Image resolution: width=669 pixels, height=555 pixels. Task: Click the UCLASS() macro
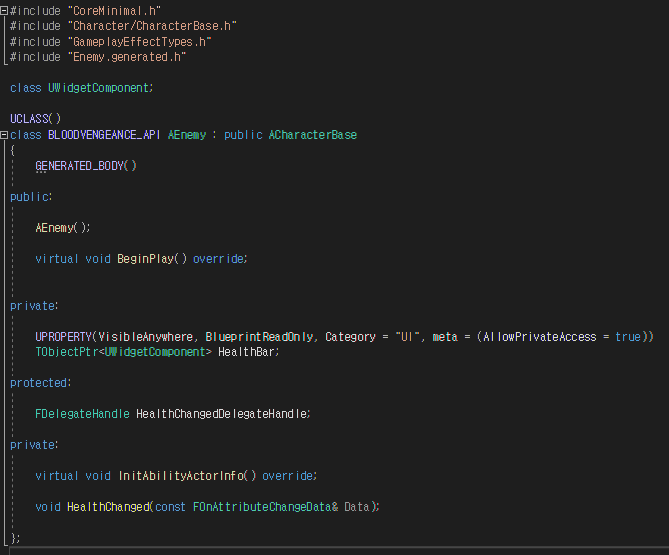pyautogui.click(x=35, y=119)
